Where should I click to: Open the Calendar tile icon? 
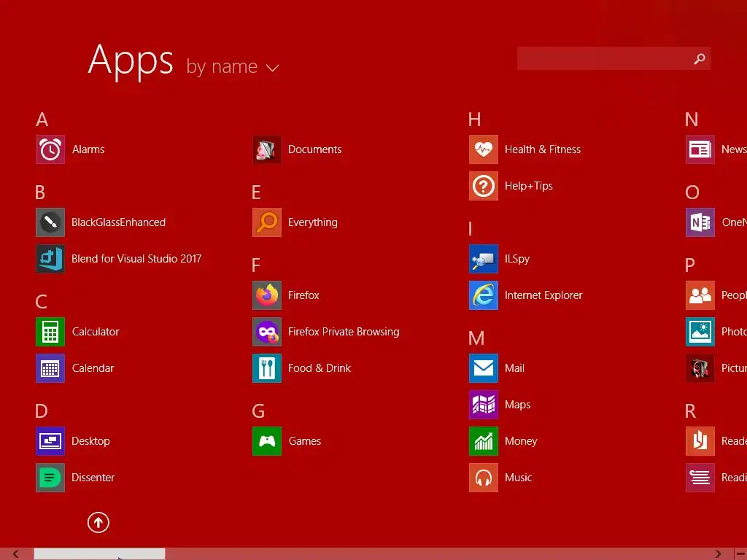click(50, 368)
